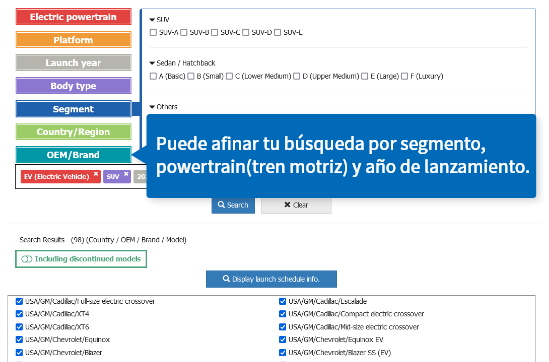
Task: Click the Clear button
Action: 296,205
